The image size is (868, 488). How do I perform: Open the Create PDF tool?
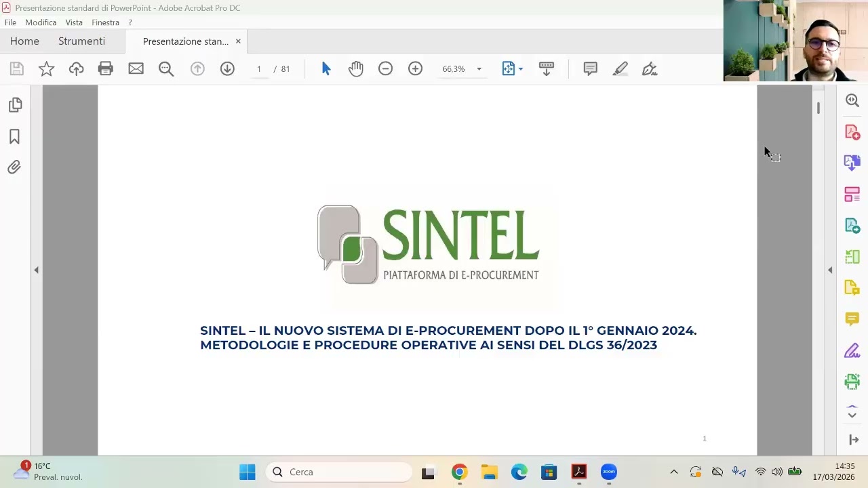tap(852, 131)
